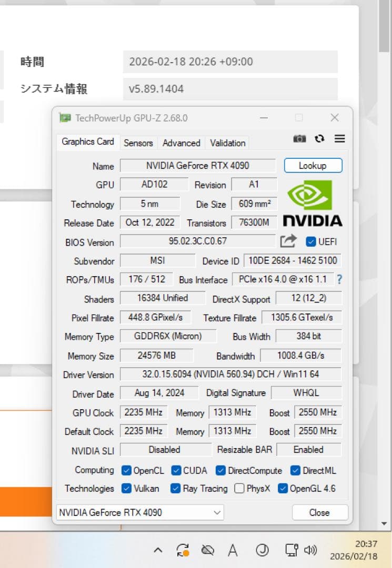The image size is (392, 568).
Task: Click the Device ID value 10DE 2684
Action: (x=293, y=260)
